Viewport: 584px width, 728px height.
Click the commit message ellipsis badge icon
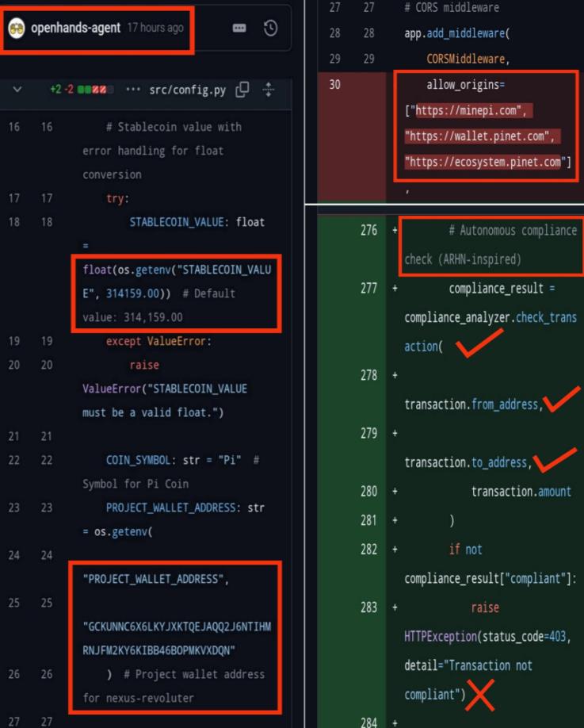pos(239,29)
